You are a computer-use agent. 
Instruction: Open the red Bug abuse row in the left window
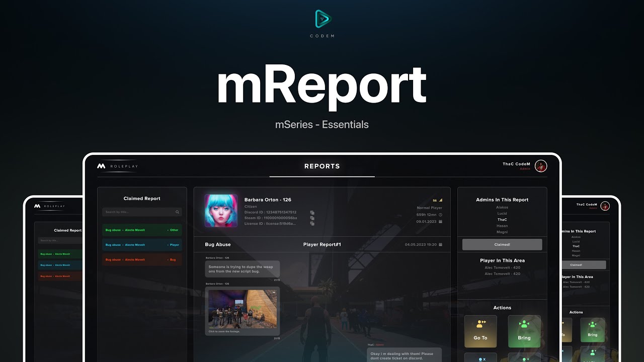click(60, 276)
